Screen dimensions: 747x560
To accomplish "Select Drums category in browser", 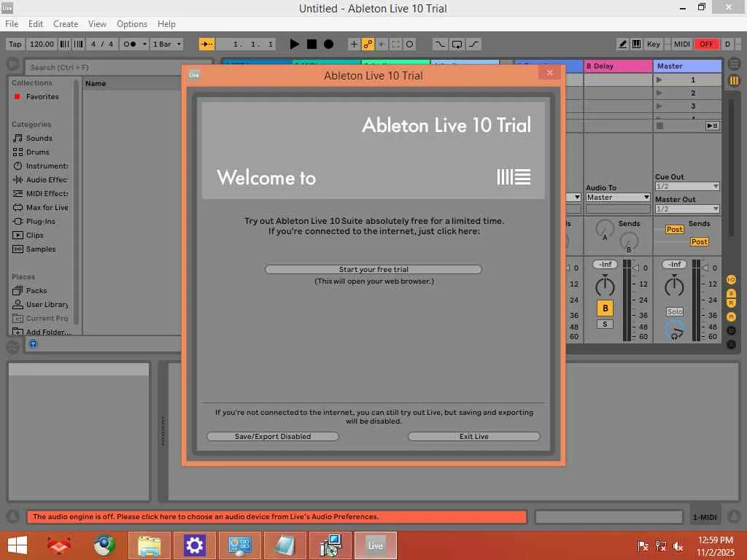I will pyautogui.click(x=37, y=152).
